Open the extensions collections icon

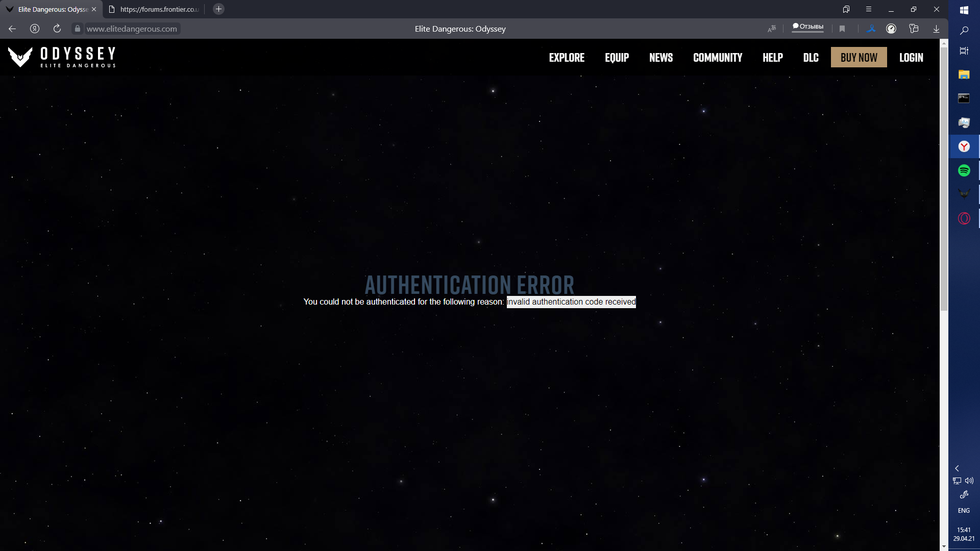[x=914, y=29]
